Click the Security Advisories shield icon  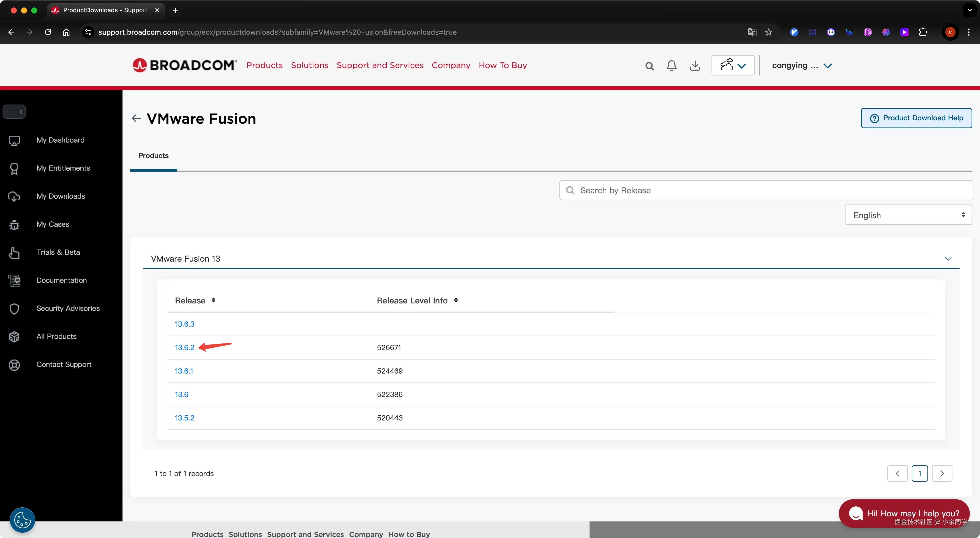tap(15, 308)
